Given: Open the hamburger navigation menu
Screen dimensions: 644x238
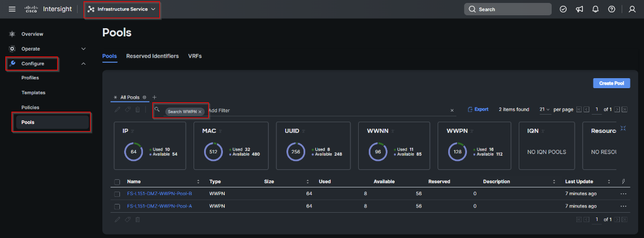Looking at the screenshot, I should [12, 9].
